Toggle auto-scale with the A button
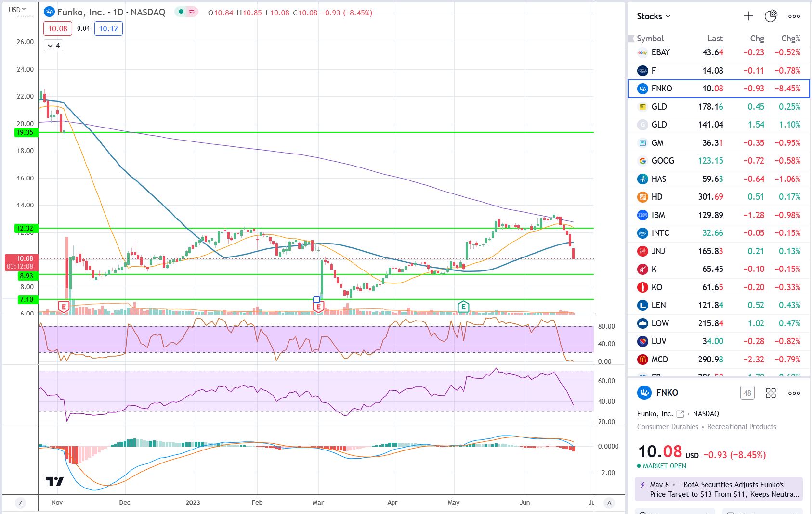 coord(609,503)
